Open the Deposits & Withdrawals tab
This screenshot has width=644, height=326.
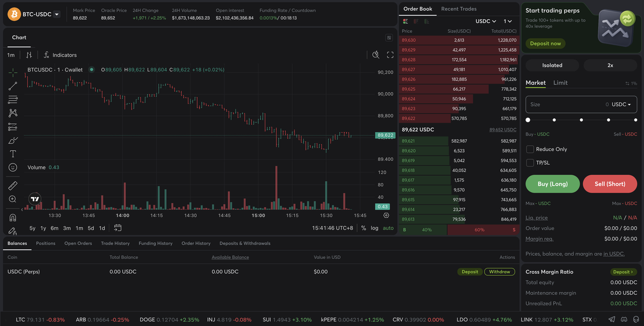click(245, 243)
